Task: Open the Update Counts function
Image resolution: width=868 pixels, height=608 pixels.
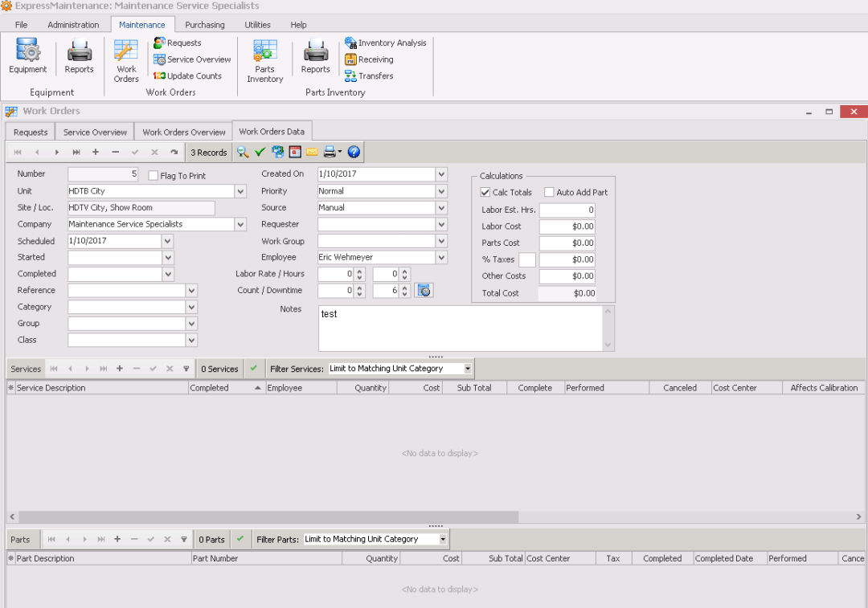Action: click(x=189, y=75)
